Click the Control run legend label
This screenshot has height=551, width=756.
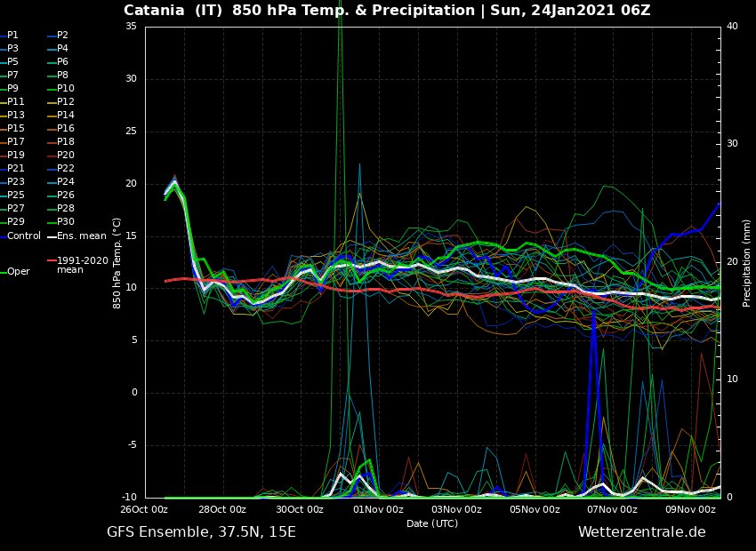click(x=24, y=236)
